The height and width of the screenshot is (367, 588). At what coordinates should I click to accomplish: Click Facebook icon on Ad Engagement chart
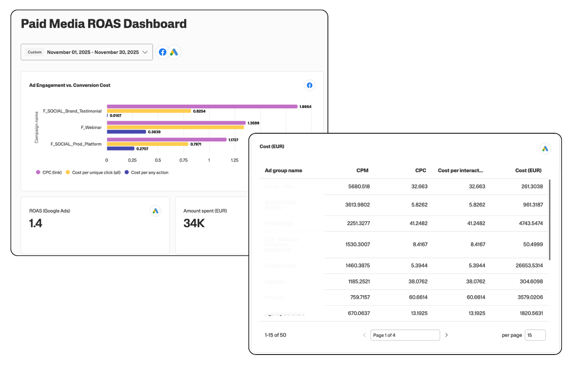(310, 85)
